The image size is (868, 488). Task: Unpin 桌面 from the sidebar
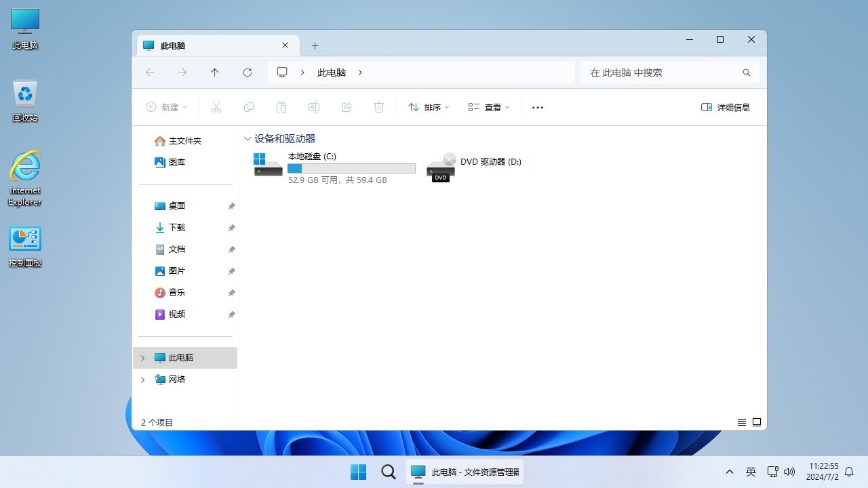(231, 205)
